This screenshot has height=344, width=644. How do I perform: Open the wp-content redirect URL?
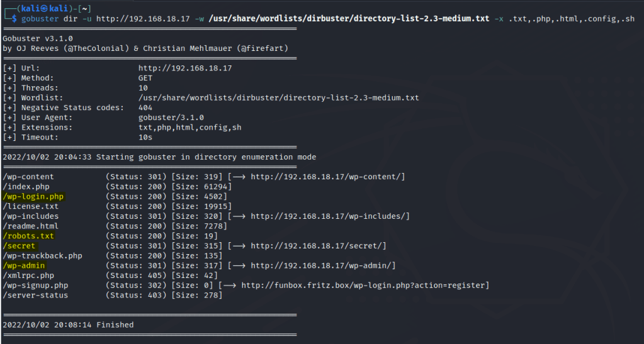point(327,177)
